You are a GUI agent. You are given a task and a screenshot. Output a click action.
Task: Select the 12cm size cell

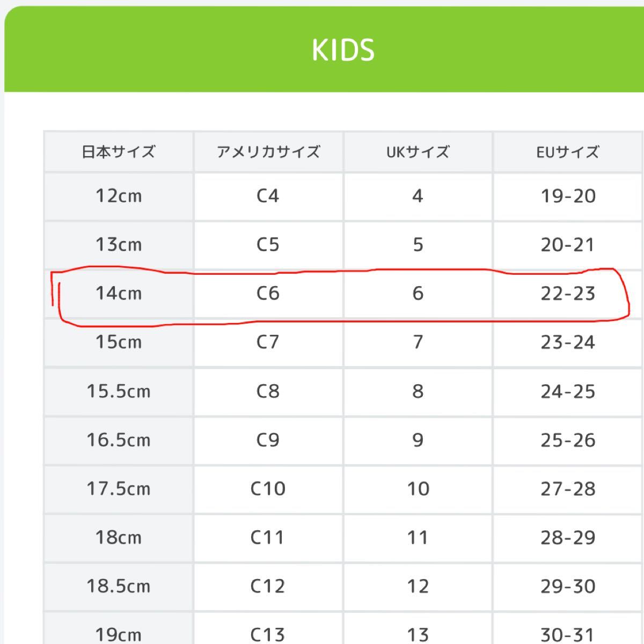coord(119,196)
